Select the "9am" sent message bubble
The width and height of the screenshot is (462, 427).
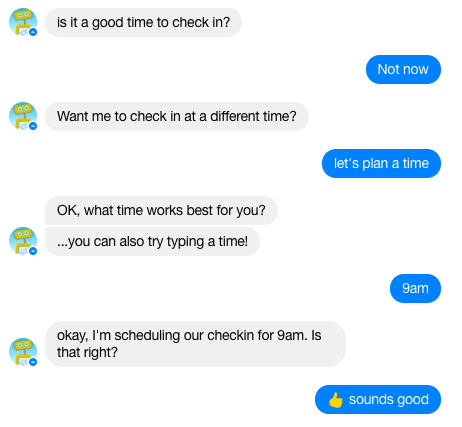(x=415, y=288)
